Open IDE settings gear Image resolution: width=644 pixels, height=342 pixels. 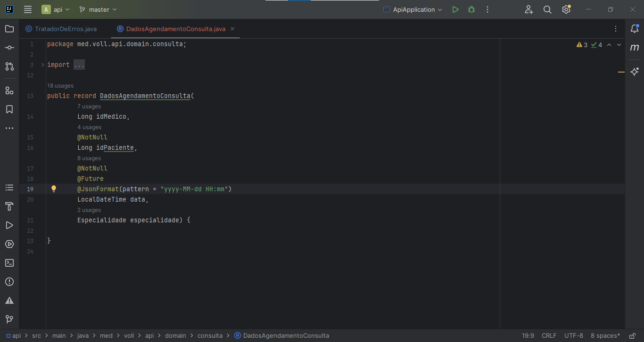(566, 9)
